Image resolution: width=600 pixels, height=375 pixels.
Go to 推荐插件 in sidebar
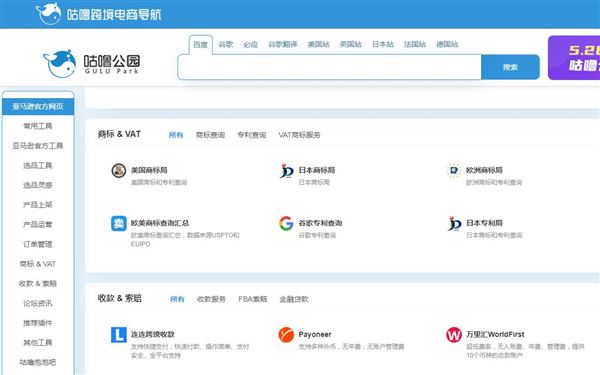(x=38, y=323)
